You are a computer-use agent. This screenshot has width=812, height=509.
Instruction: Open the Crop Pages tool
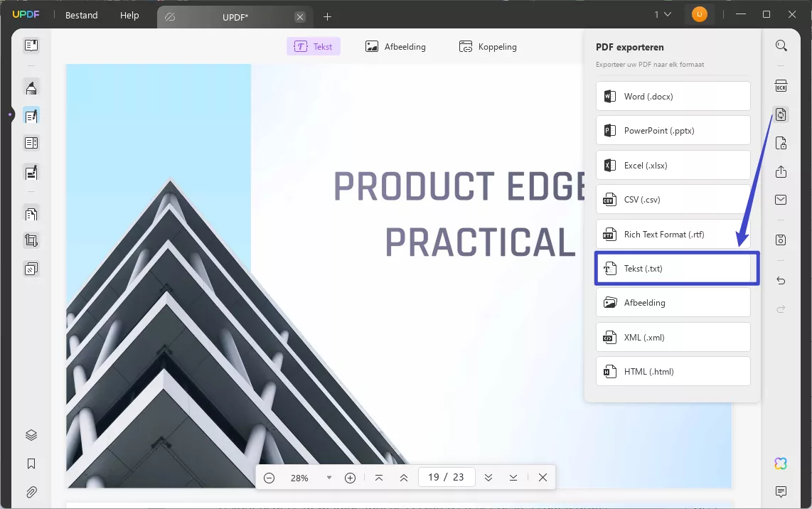pyautogui.click(x=31, y=240)
